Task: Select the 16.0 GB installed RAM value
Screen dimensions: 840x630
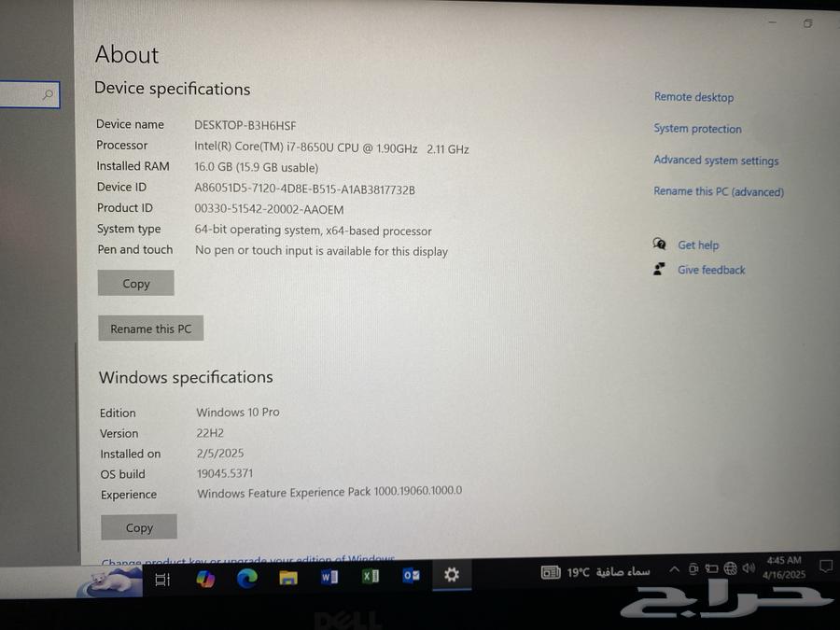Action: click(256, 167)
